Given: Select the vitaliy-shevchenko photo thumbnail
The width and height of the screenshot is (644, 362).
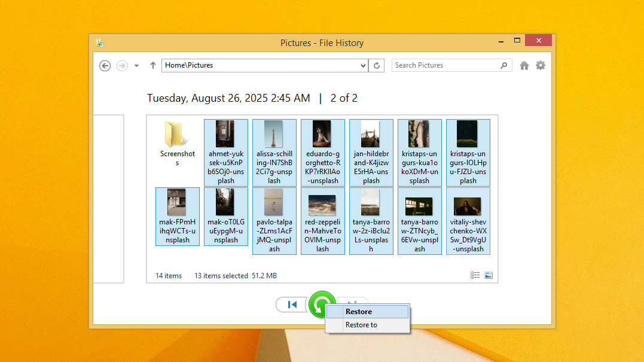Looking at the screenshot, I should [x=468, y=221].
